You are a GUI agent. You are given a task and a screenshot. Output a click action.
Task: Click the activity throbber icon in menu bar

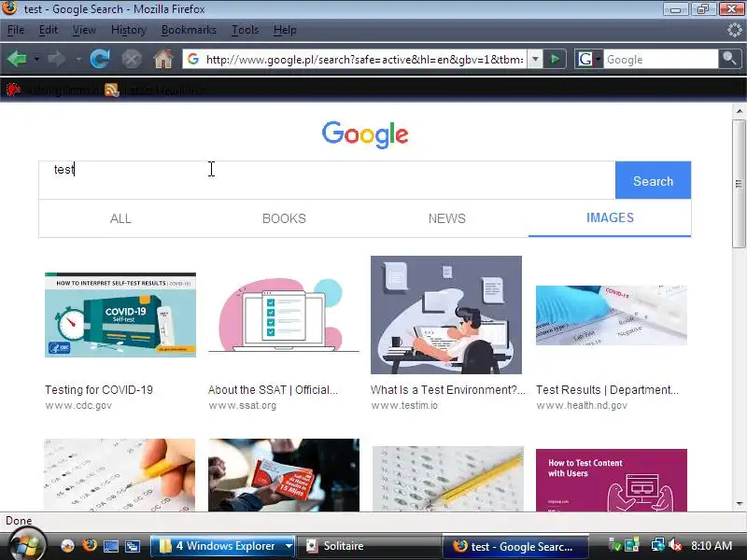pyautogui.click(x=734, y=30)
